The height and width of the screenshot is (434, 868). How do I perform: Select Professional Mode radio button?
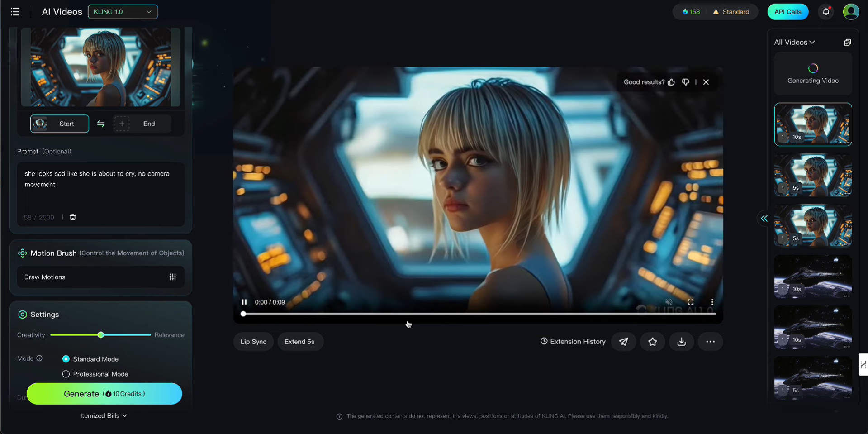66,374
